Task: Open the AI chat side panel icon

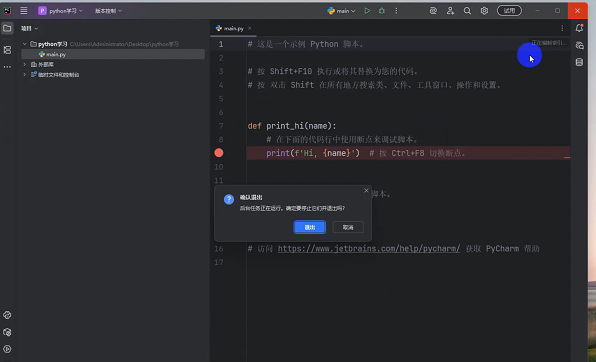Action: click(579, 45)
